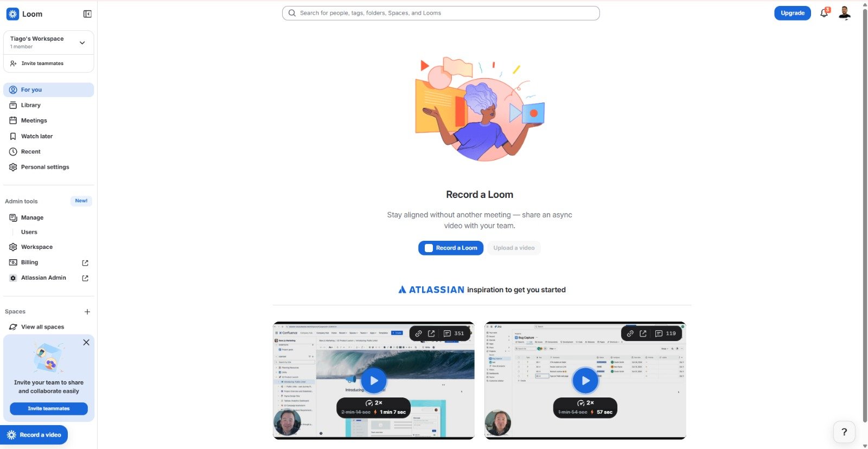Open the help question mark button
This screenshot has height=449, width=868.
coord(844,432)
